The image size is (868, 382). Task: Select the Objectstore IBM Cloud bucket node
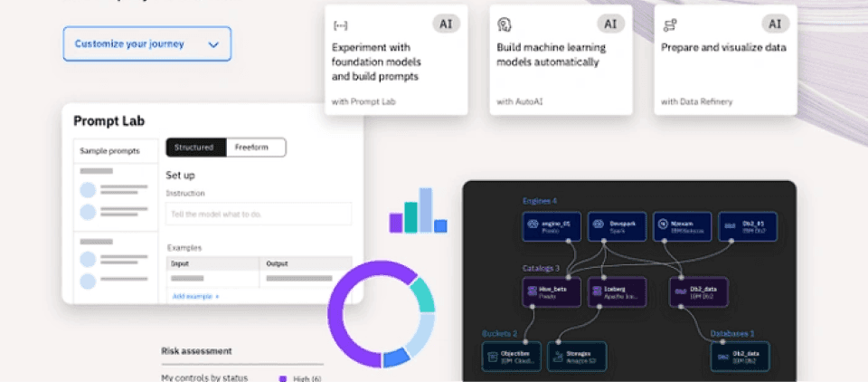pos(511,357)
